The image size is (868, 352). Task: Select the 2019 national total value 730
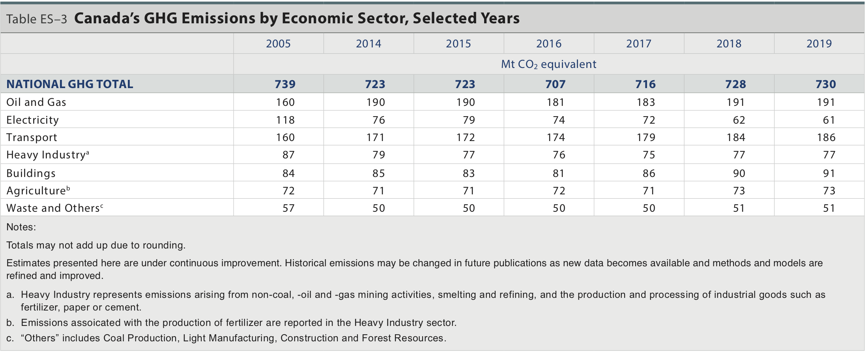coord(825,84)
